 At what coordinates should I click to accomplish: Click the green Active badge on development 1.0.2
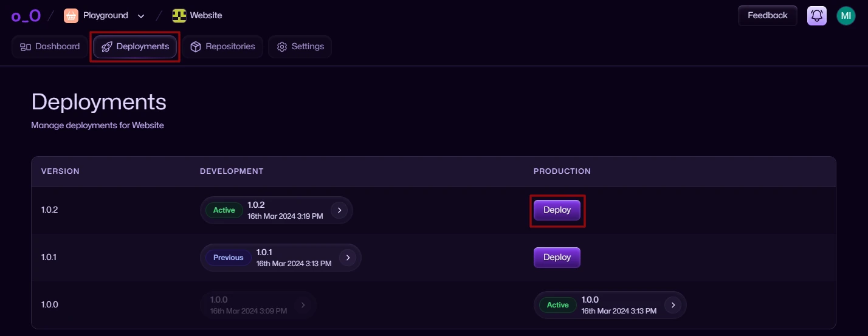point(224,210)
